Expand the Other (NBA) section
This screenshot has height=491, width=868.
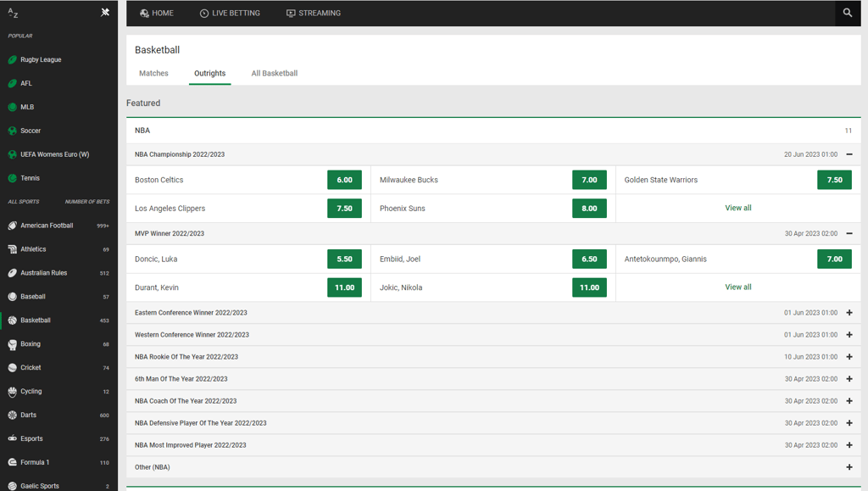point(849,467)
